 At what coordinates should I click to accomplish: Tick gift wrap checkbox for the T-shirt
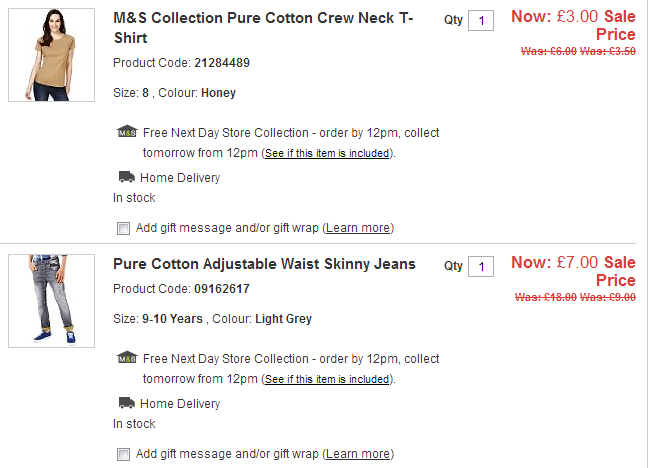point(123,228)
